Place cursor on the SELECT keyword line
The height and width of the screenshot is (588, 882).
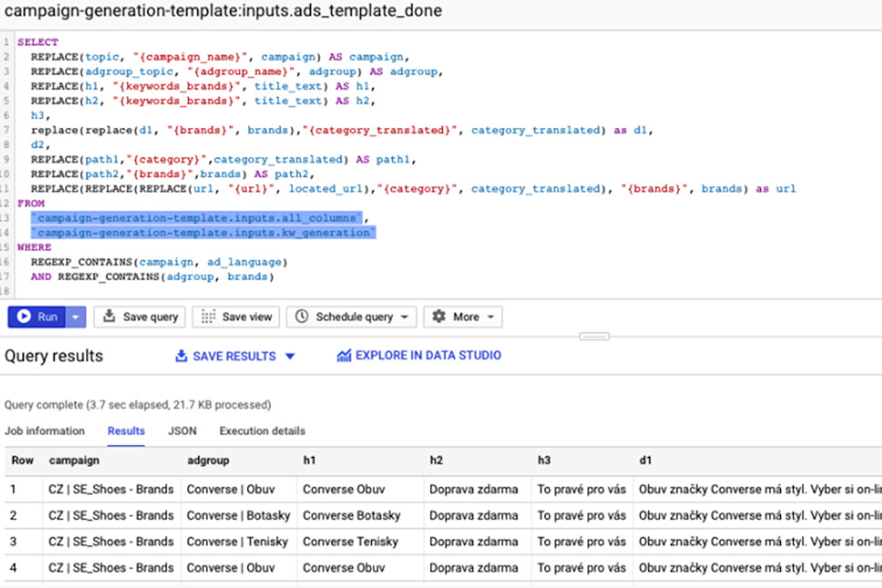[x=37, y=42]
